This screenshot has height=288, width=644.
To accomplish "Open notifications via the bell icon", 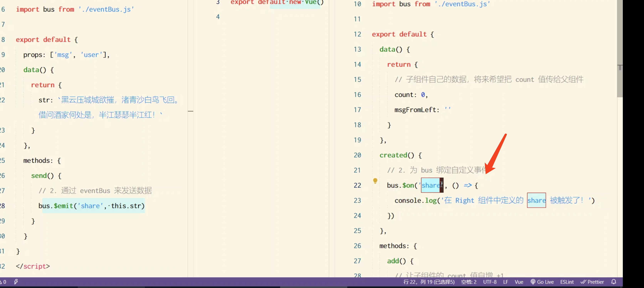I will coord(614,282).
